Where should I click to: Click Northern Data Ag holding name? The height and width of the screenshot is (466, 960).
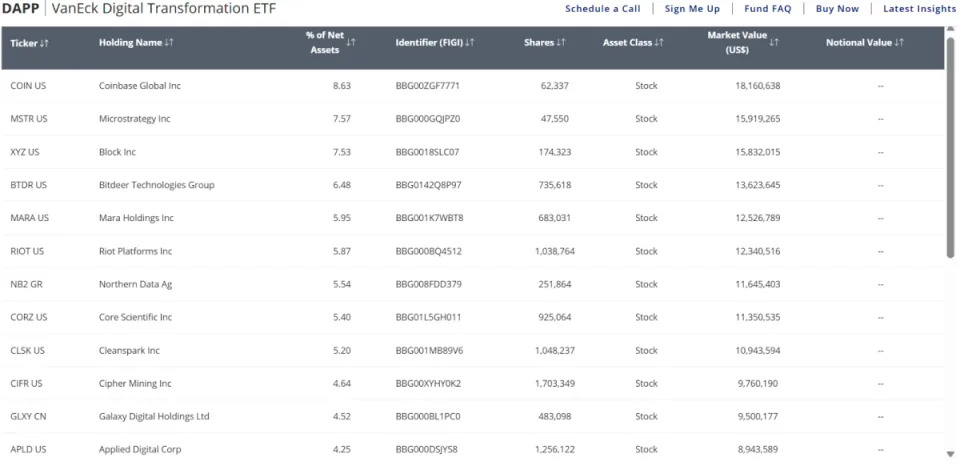(135, 284)
